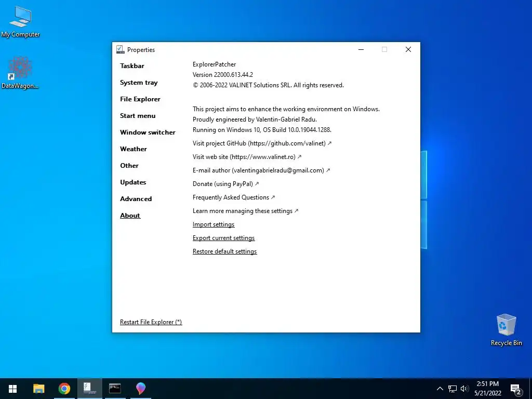Visit the project GitHub link
This screenshot has height=399, width=532.
pos(262,143)
